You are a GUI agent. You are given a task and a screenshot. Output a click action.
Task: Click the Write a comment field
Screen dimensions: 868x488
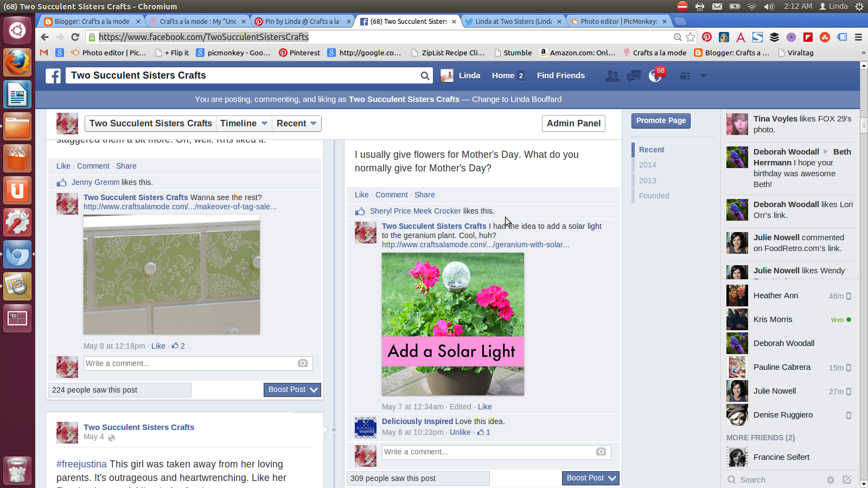pyautogui.click(x=488, y=452)
